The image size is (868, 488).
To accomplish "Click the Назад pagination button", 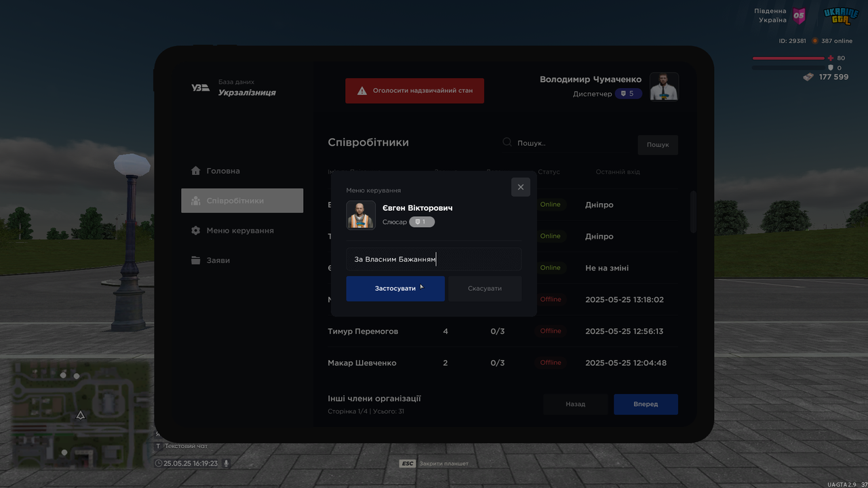I will click(576, 404).
